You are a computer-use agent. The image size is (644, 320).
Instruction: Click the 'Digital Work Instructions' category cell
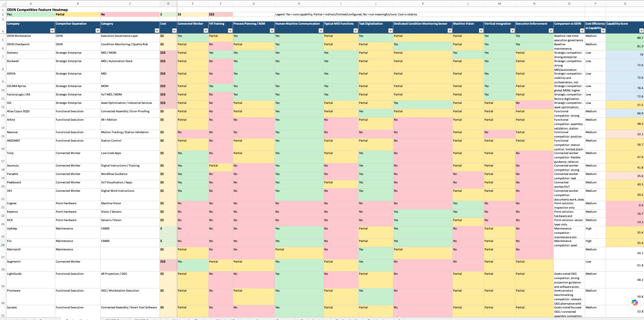click(130, 195)
